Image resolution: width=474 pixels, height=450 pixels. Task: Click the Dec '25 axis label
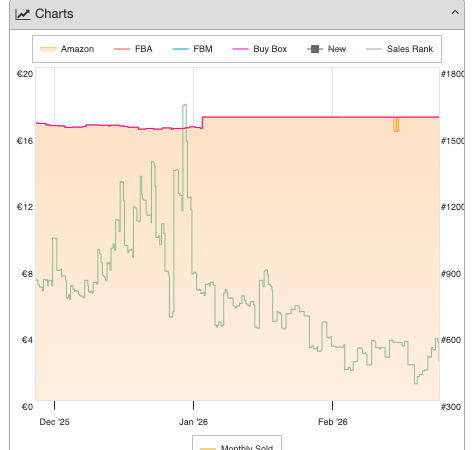click(x=54, y=422)
